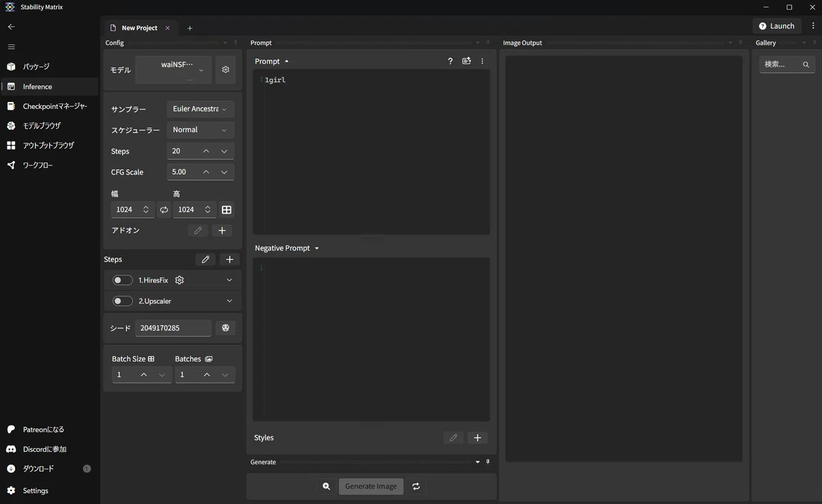
Task: Click the Gallery search magnifier icon
Action: point(806,64)
